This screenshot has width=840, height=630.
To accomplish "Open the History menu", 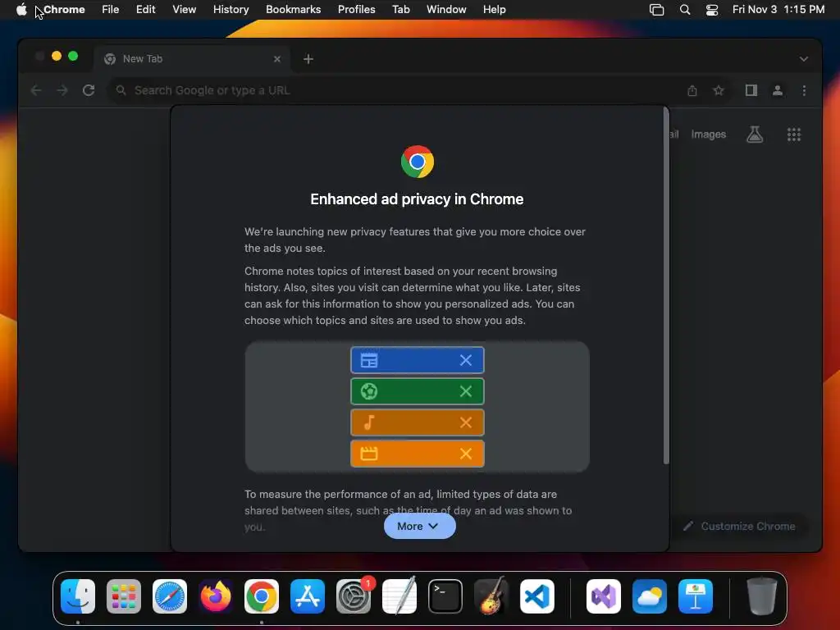I will 231,10.
